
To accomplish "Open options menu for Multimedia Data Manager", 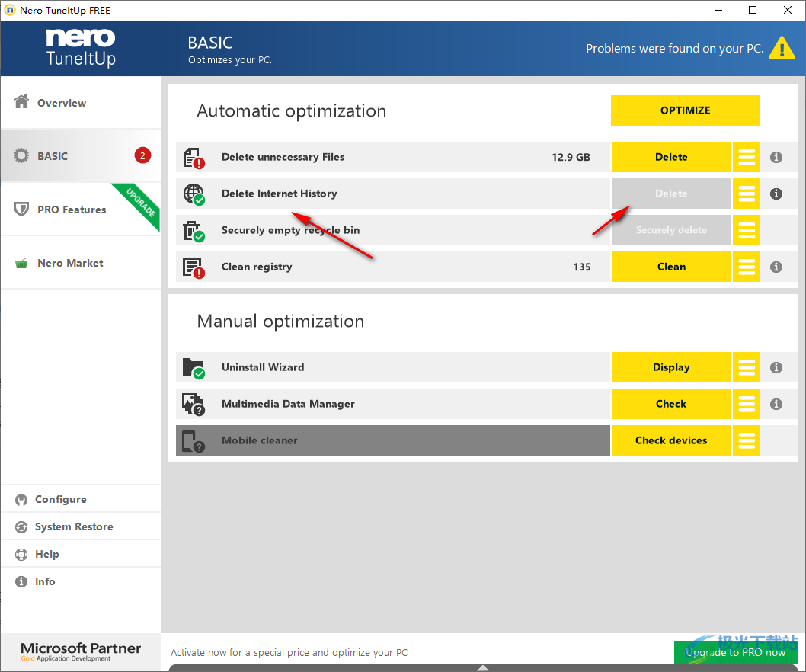I will pos(746,404).
